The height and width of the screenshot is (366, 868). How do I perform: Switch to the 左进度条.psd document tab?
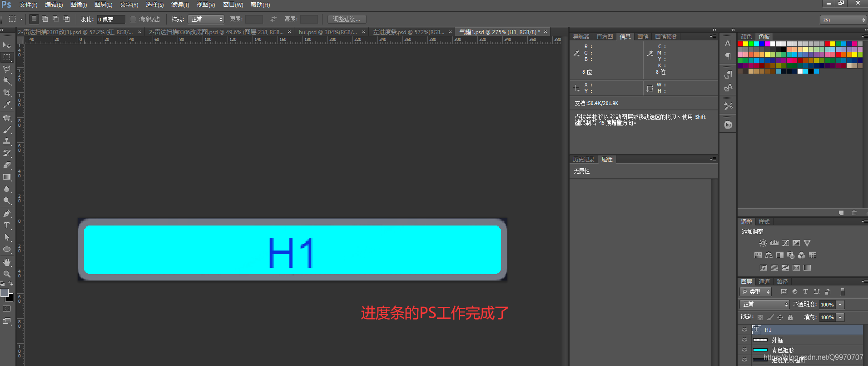tap(408, 32)
